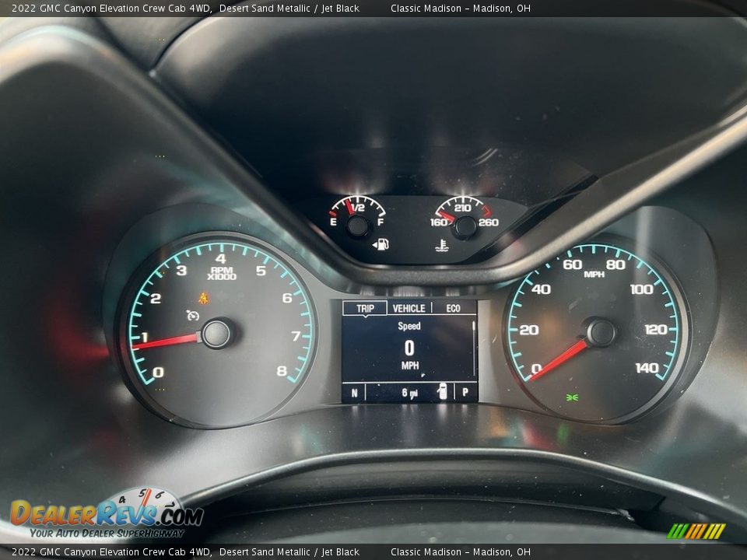The image size is (747, 560).
Task: Click the vehicle silhouette icon next to the P indicator
Action: [x=442, y=391]
